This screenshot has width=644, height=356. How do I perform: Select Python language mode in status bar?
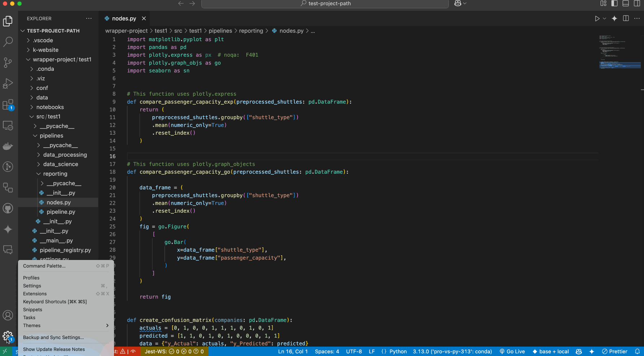pos(398,351)
